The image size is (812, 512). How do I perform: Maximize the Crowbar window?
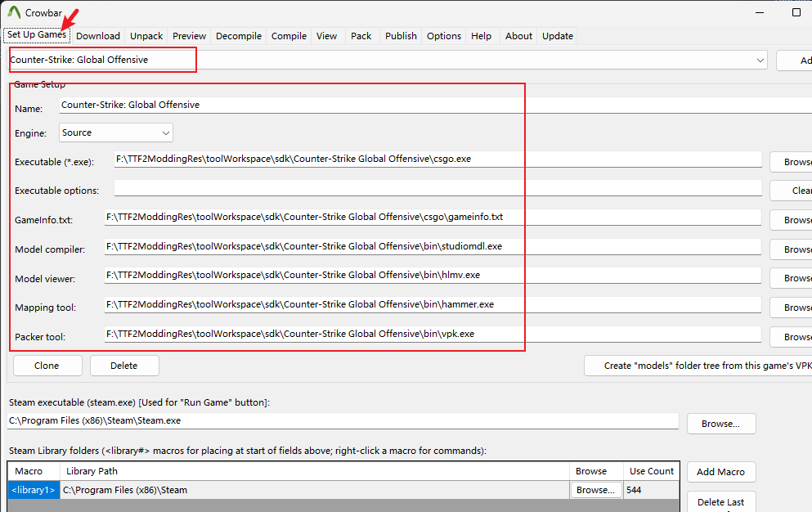pos(796,12)
